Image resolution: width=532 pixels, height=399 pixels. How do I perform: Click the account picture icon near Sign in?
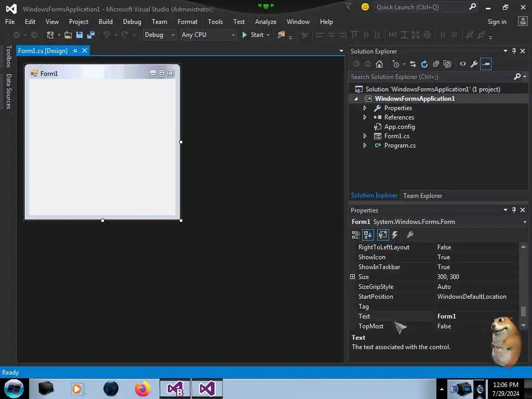coord(523,21)
